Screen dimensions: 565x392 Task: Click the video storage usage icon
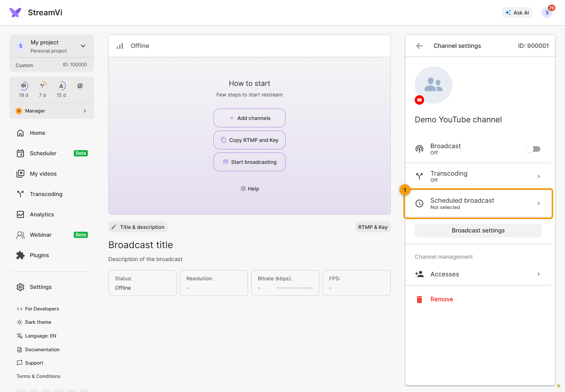[x=80, y=86]
